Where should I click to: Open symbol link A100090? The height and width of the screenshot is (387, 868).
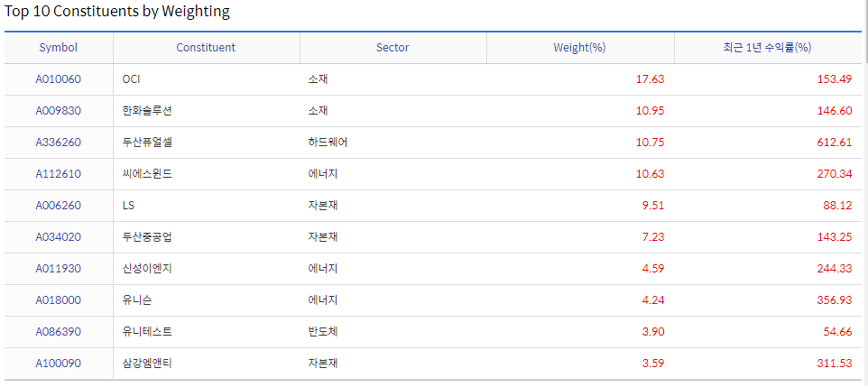(x=58, y=364)
